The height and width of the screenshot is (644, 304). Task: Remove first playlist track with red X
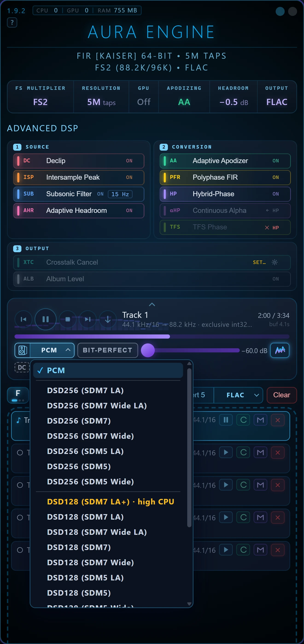(x=278, y=420)
